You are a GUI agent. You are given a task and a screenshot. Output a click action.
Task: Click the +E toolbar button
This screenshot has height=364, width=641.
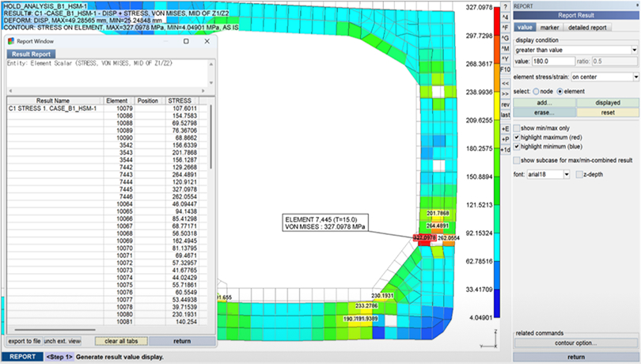point(505,127)
